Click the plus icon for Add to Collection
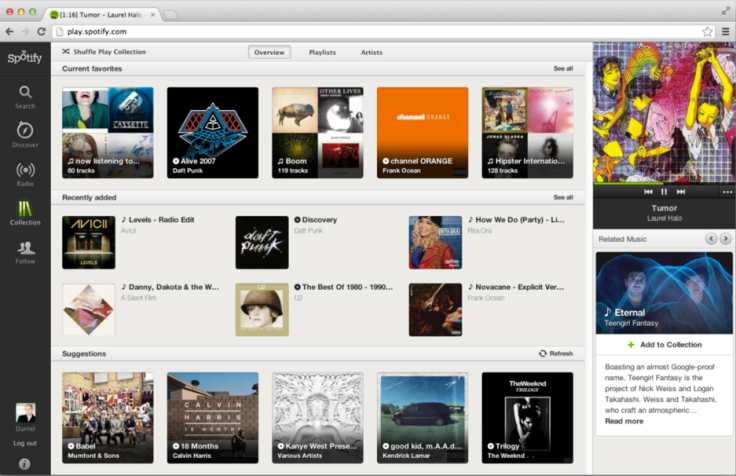Viewport: 736px width, 476px height. pos(631,345)
